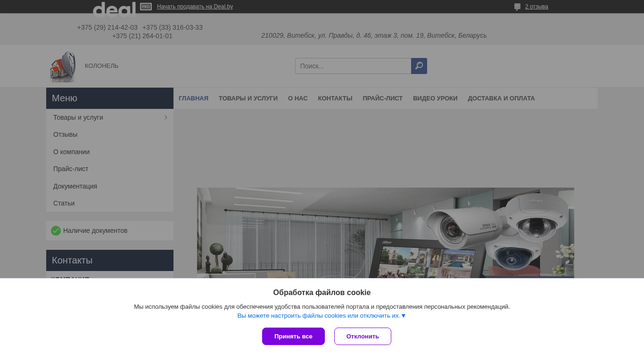The width and height of the screenshot is (644, 362).
Task: Open the ВИДЕО УРОКИ navigation tab
Action: (x=435, y=99)
